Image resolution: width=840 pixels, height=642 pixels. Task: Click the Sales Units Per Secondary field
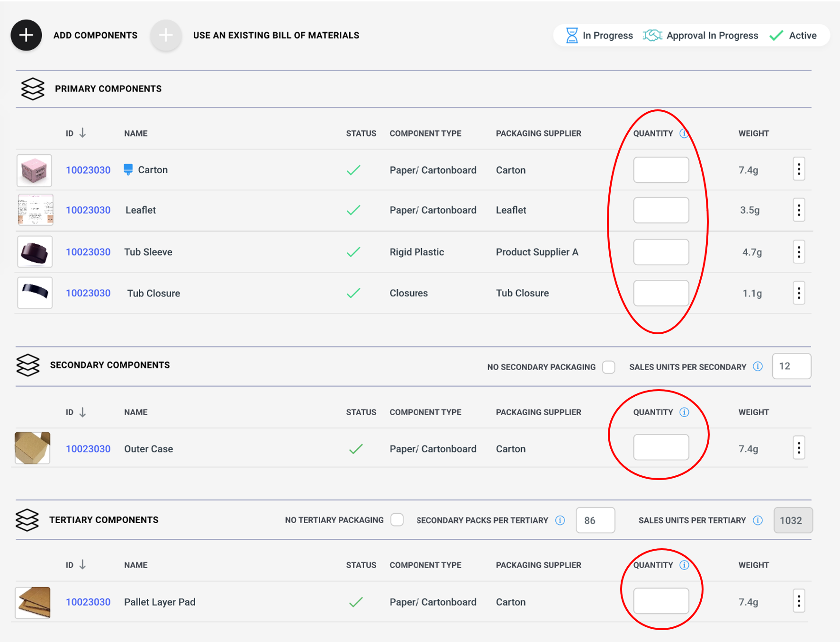click(791, 366)
